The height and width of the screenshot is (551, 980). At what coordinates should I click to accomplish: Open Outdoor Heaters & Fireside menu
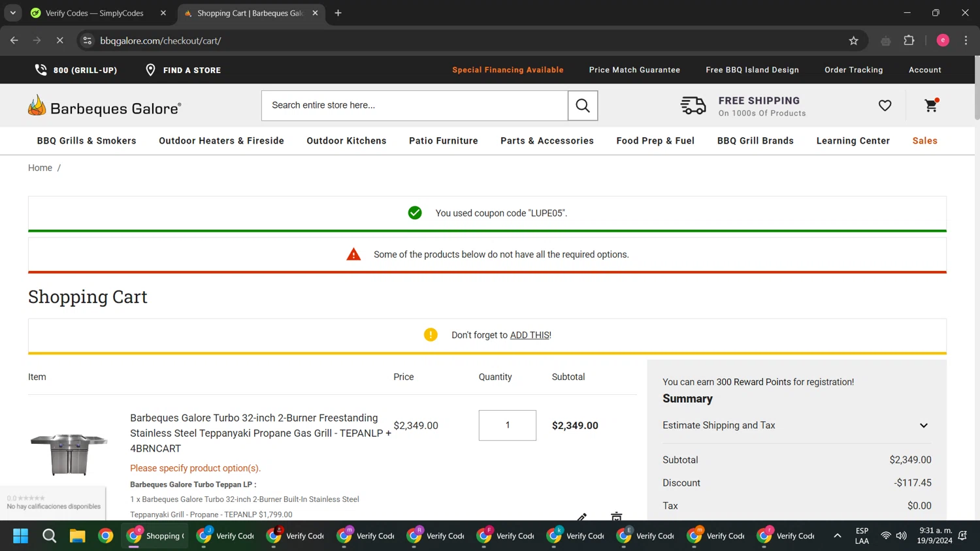[x=221, y=141]
